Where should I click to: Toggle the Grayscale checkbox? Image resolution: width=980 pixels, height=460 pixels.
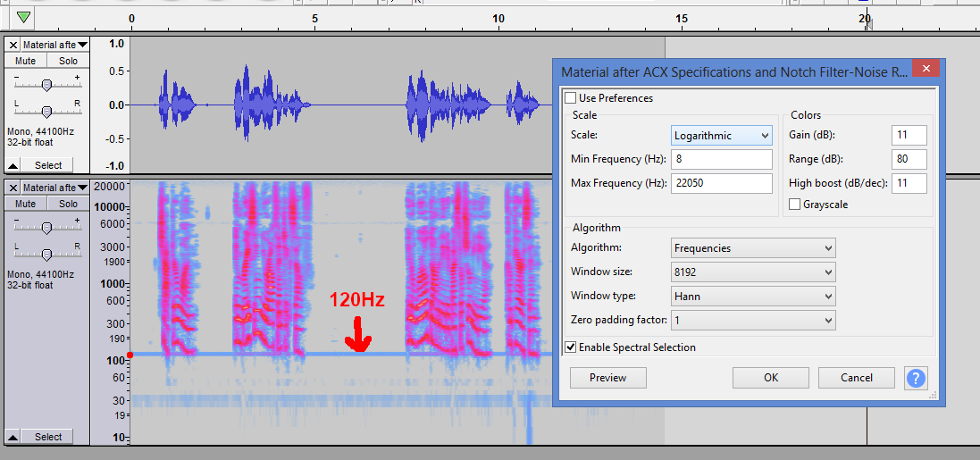coord(795,205)
